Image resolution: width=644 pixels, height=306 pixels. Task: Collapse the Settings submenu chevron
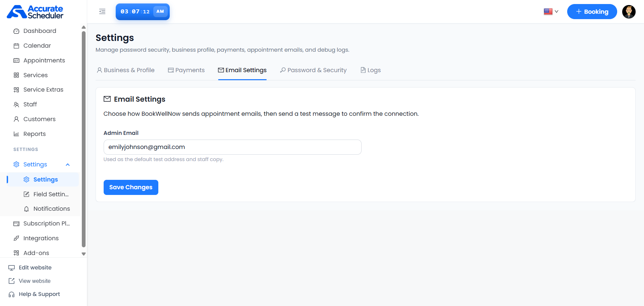point(68,164)
